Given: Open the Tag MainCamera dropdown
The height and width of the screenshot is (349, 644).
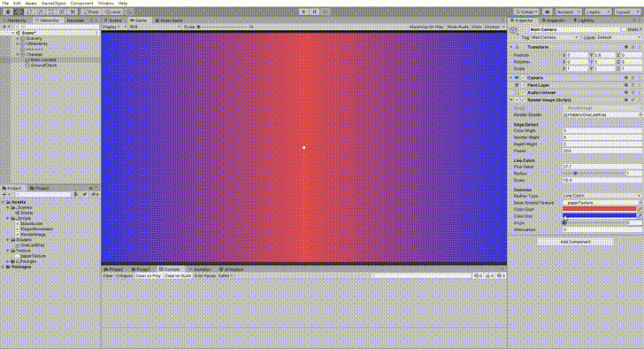Looking at the screenshot, I should point(555,37).
